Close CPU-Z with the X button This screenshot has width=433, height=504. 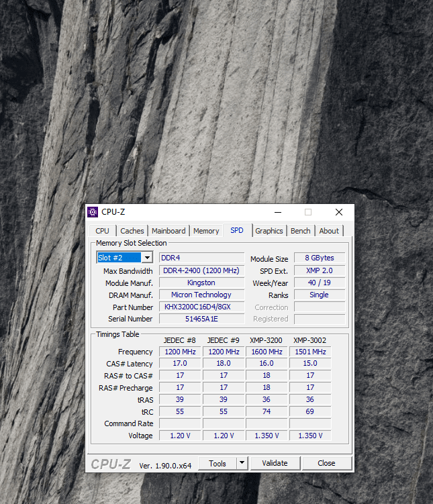click(x=339, y=212)
